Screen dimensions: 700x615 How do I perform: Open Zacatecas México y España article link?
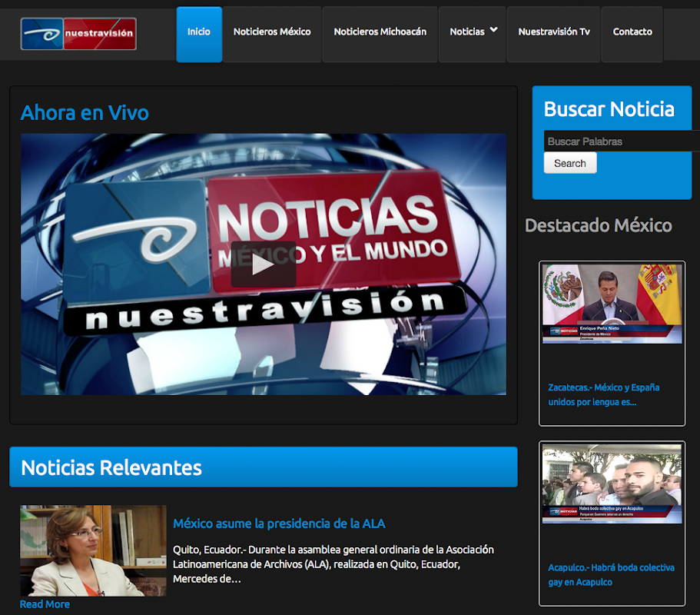pyautogui.click(x=604, y=395)
